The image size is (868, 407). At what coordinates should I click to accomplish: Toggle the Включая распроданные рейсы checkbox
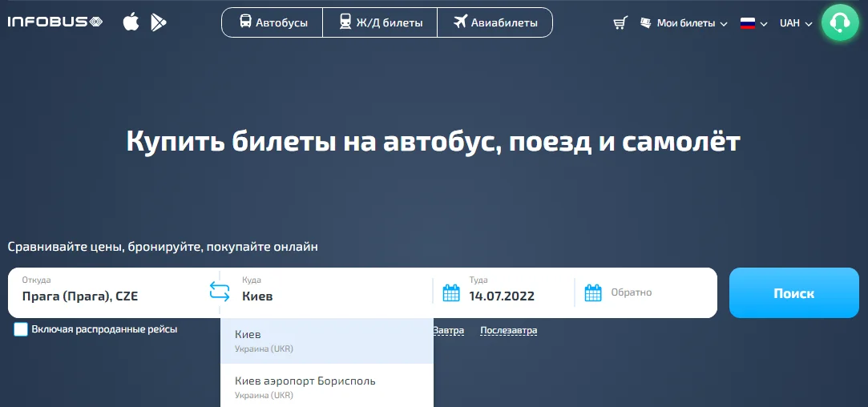(x=21, y=329)
